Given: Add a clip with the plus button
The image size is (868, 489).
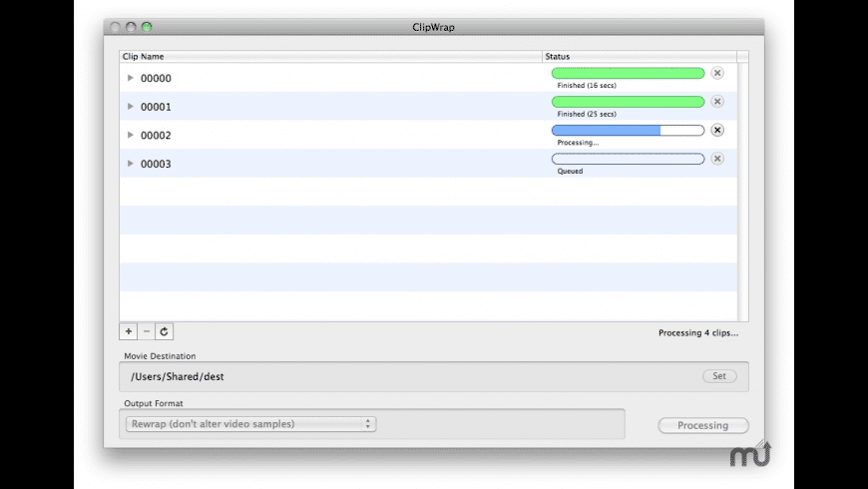Looking at the screenshot, I should (129, 331).
